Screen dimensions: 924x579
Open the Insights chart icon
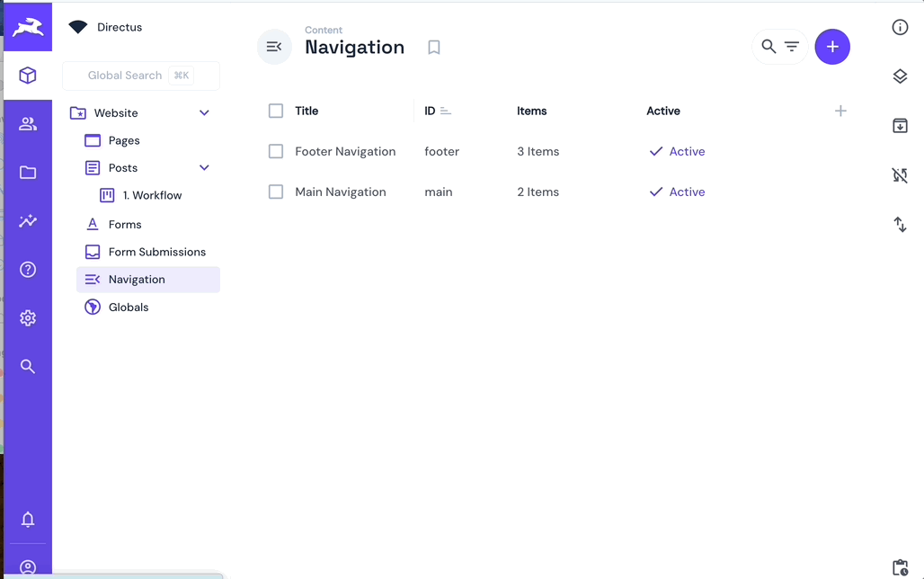point(27,221)
